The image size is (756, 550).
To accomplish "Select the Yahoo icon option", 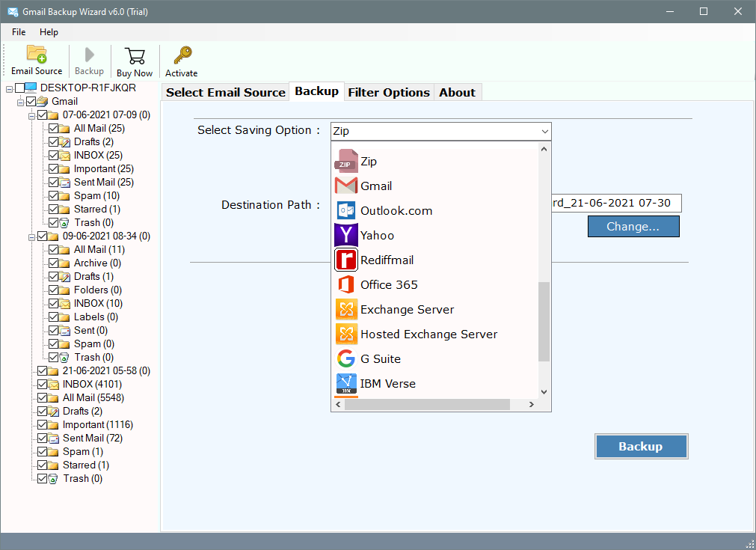I will click(346, 235).
